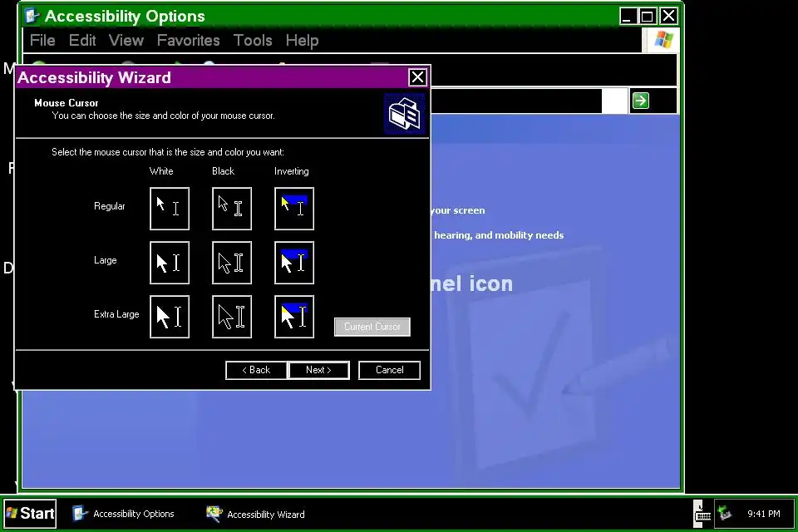This screenshot has height=532, width=798.
Task: Click the 9:41 PM clock
Action: pyautogui.click(x=763, y=514)
